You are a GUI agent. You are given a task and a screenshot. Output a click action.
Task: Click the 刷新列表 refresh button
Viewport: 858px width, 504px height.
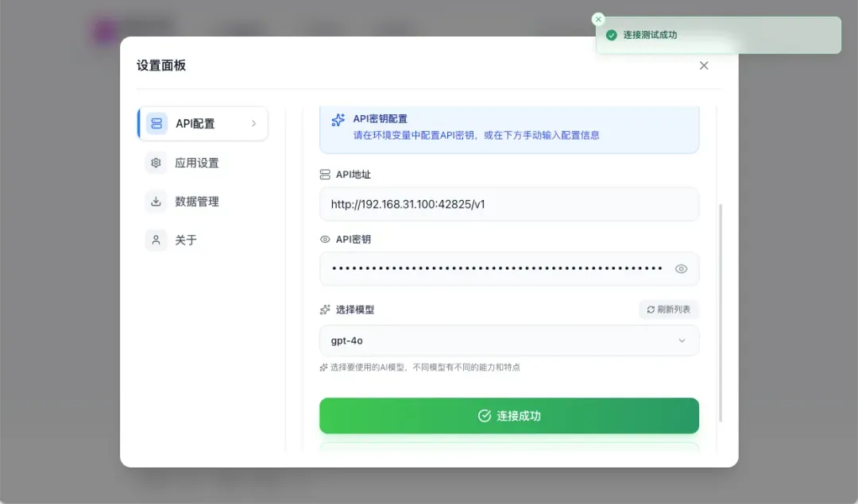pyautogui.click(x=669, y=310)
